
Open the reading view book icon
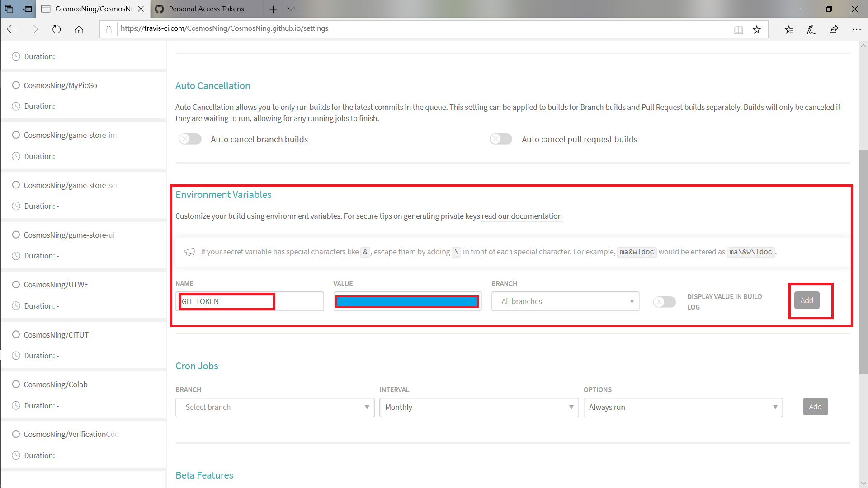click(x=738, y=29)
